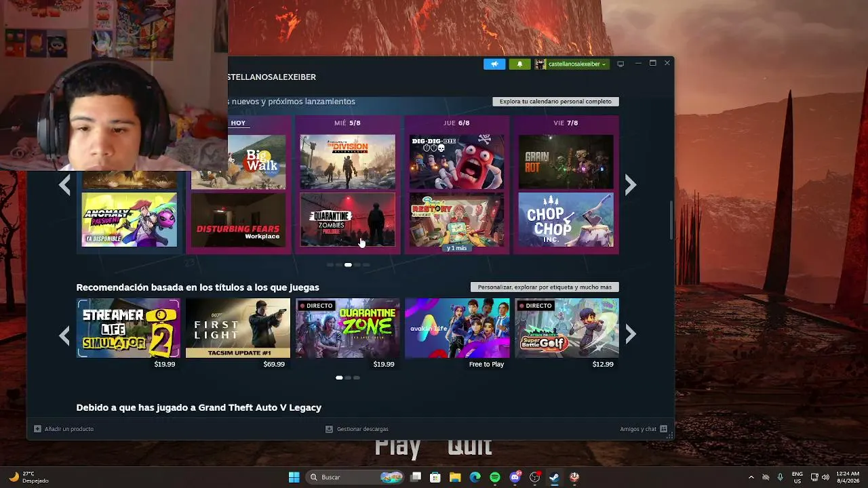Go to next recommendations slide

pyautogui.click(x=631, y=335)
